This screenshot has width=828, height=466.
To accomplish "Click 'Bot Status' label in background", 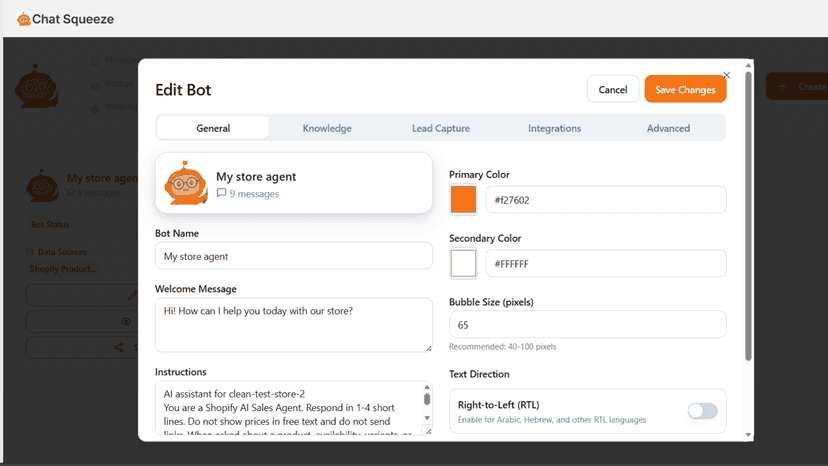I will [x=50, y=224].
